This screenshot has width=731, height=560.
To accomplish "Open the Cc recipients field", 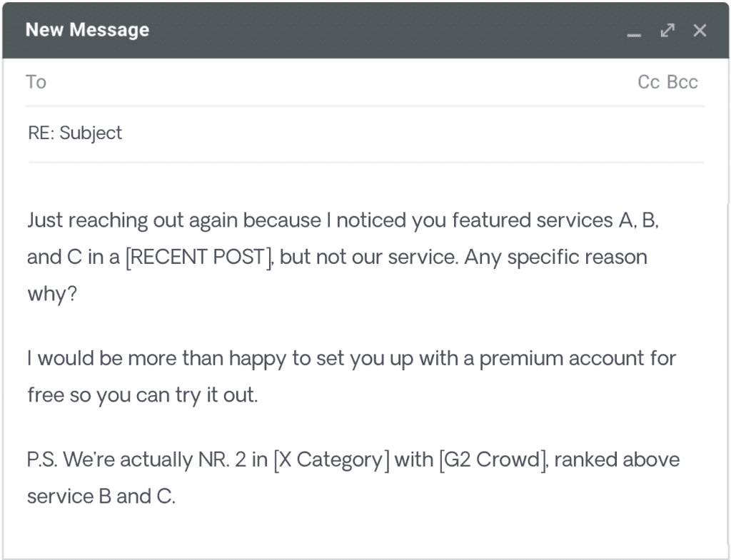I will pos(647,81).
